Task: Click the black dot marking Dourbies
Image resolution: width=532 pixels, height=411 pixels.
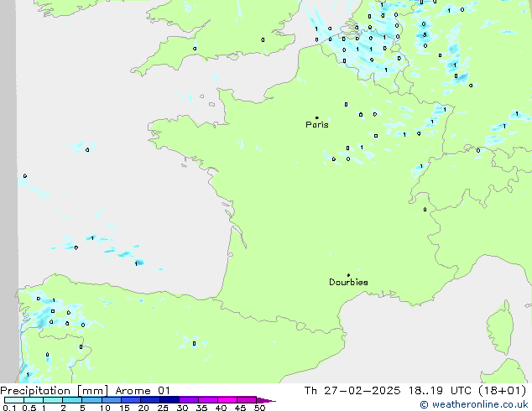Action: (348, 275)
